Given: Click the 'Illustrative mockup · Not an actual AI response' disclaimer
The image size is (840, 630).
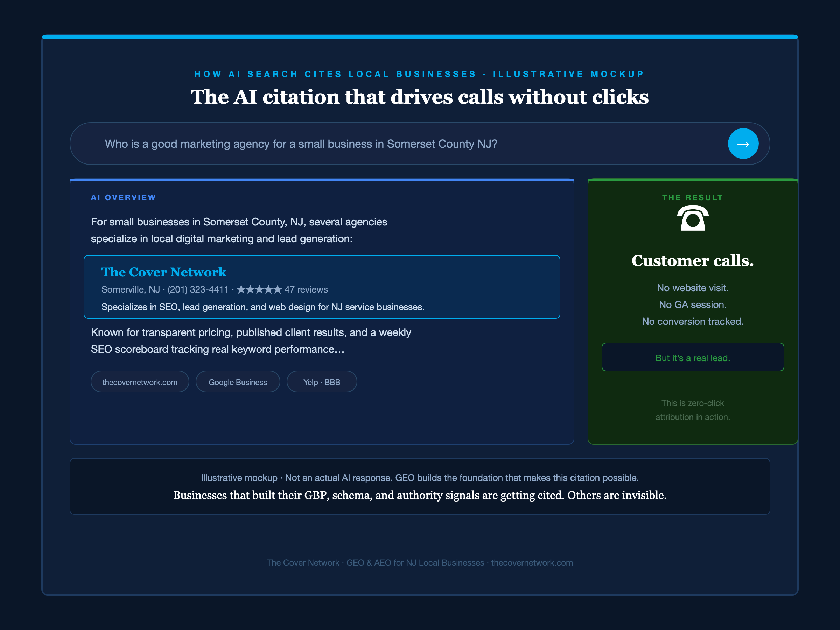Looking at the screenshot, I should (x=420, y=478).
